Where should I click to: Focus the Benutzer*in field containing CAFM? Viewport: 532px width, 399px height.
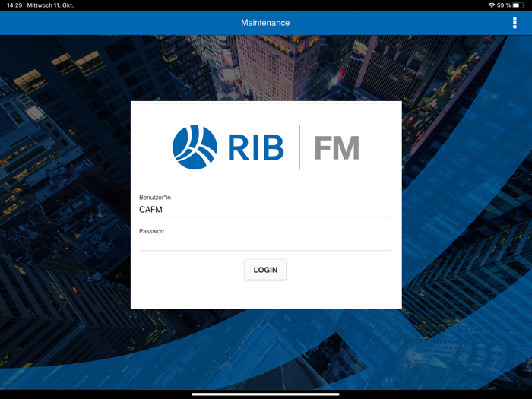[265, 209]
